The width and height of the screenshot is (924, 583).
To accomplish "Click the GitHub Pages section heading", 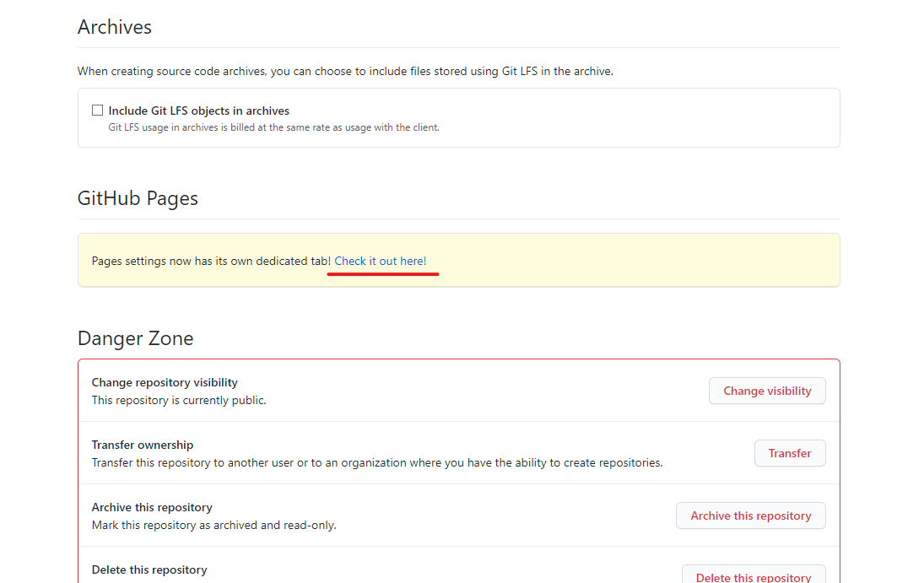I will coord(138,197).
